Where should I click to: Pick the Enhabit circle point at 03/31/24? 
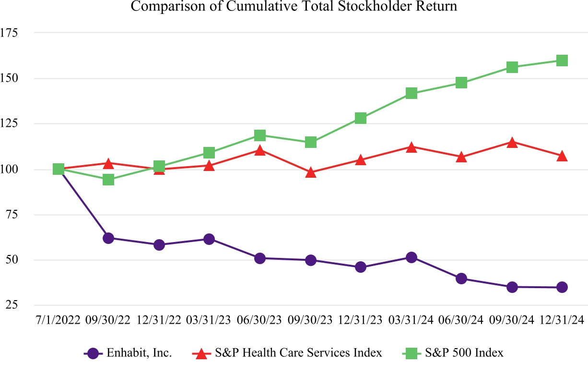[411, 257]
